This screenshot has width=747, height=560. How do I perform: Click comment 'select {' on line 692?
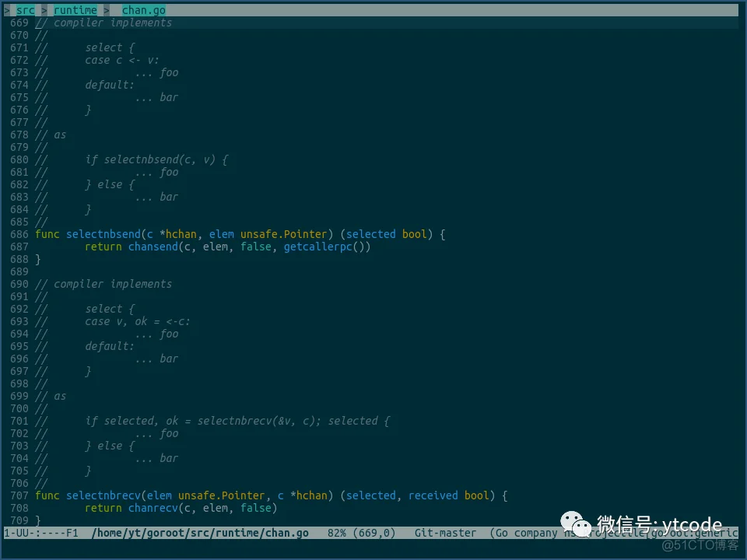(110, 309)
